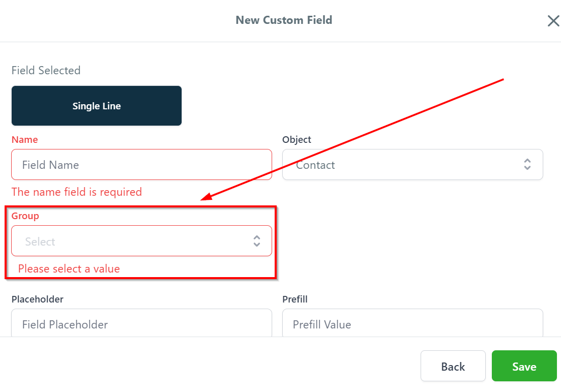Click into the Field Placeholder input
This screenshot has height=392, width=561.
coord(141,324)
